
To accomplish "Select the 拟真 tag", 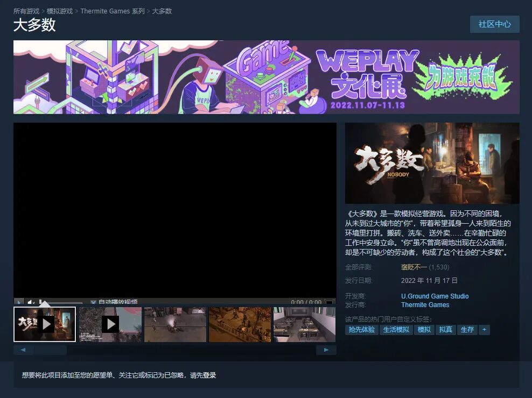I will (x=446, y=330).
